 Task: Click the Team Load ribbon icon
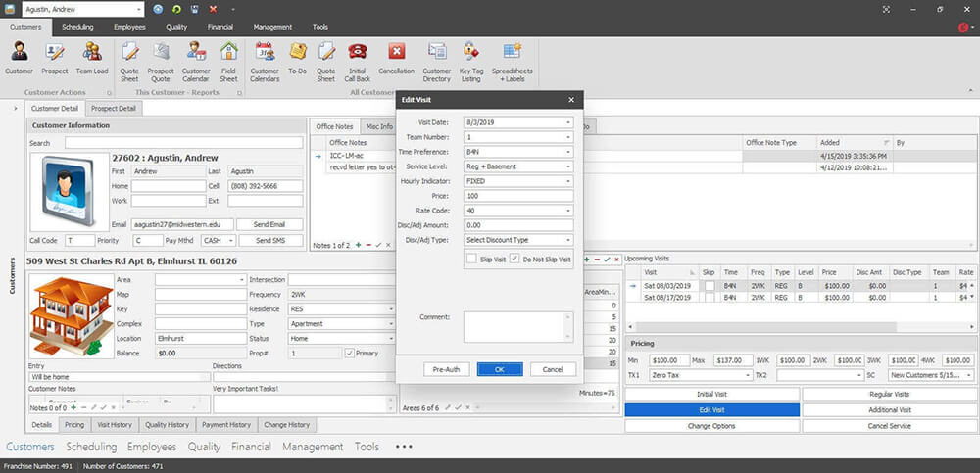tap(91, 58)
